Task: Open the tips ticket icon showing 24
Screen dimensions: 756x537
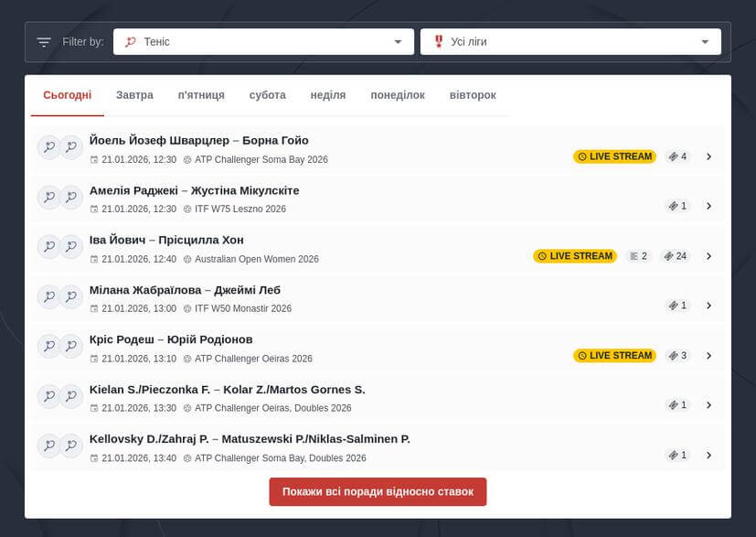Action: coord(676,256)
